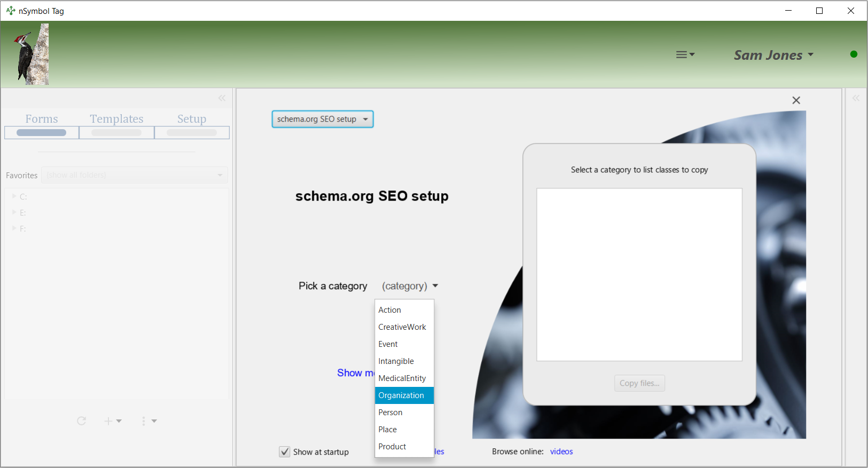Viewport: 868px width, 468px height.
Task: Select Place from category list
Action: pos(404,430)
